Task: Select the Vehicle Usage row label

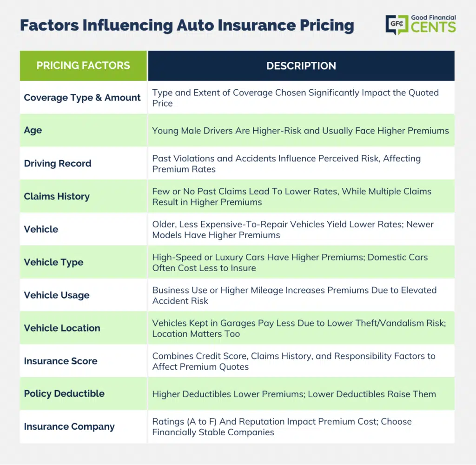Action: (x=56, y=295)
